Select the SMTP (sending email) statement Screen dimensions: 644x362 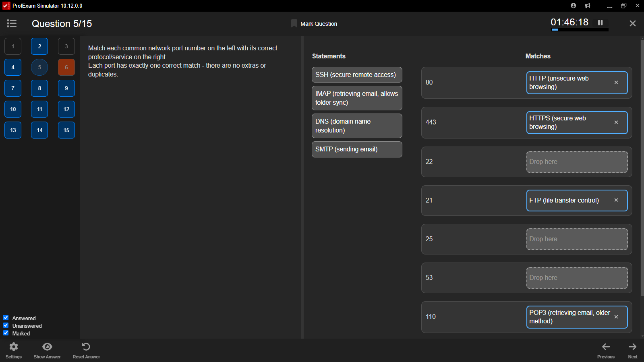click(x=357, y=149)
